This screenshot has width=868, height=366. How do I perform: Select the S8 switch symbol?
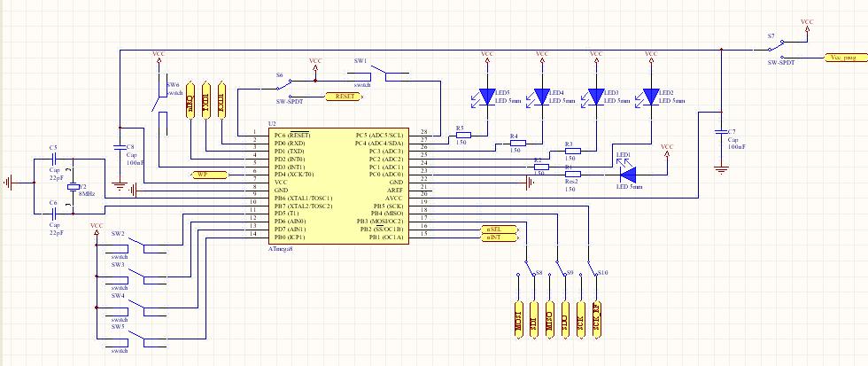point(526,268)
